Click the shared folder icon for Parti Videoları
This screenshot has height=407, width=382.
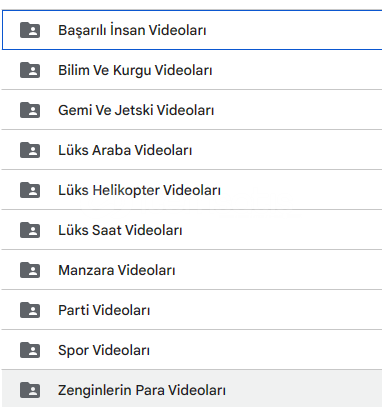[x=30, y=310]
